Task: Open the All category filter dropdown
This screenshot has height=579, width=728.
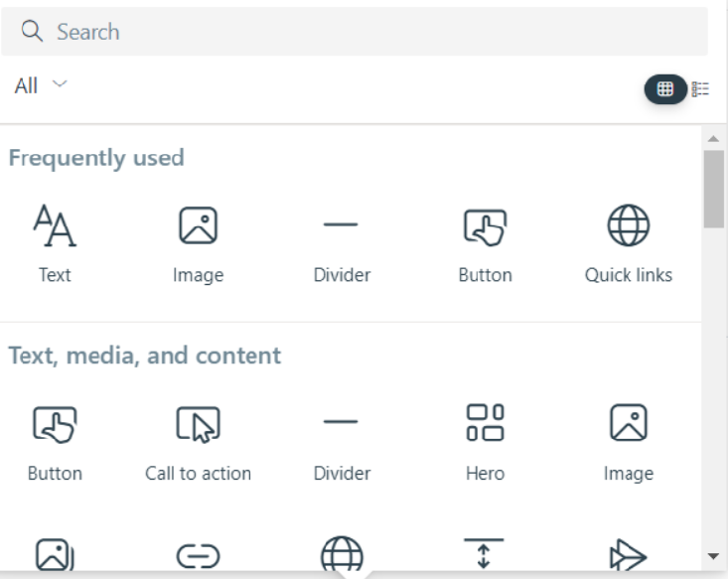Action: coord(41,85)
